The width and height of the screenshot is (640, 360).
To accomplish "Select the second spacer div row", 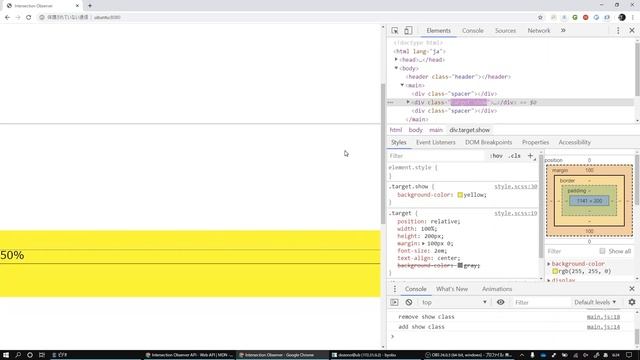I will pos(454,111).
